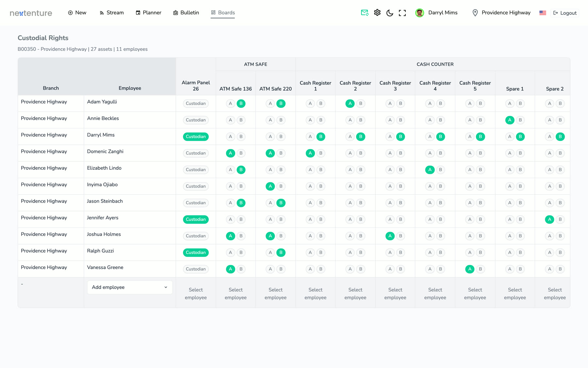Open the New menu item
Image resolution: width=588 pixels, height=368 pixels.
[77, 13]
